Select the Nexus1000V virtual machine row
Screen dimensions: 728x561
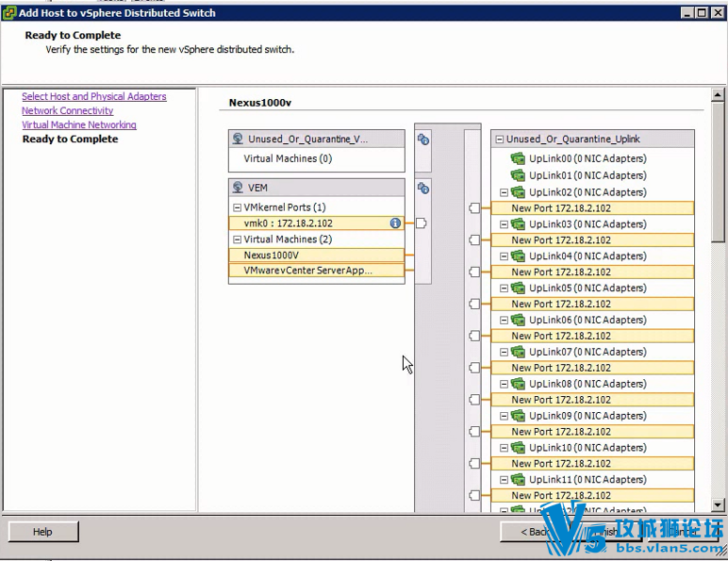click(316, 255)
